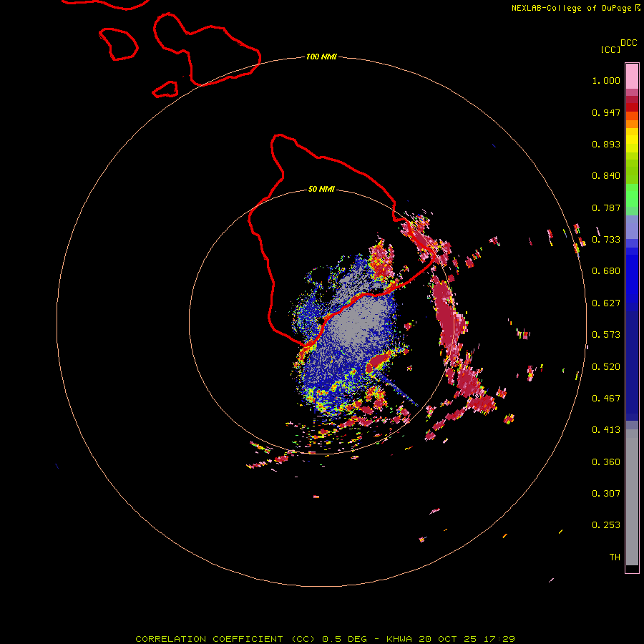Screen dimensions: 644x644
Task: Click the 0.573 value on the color scale
Action: pyautogui.click(x=606, y=335)
